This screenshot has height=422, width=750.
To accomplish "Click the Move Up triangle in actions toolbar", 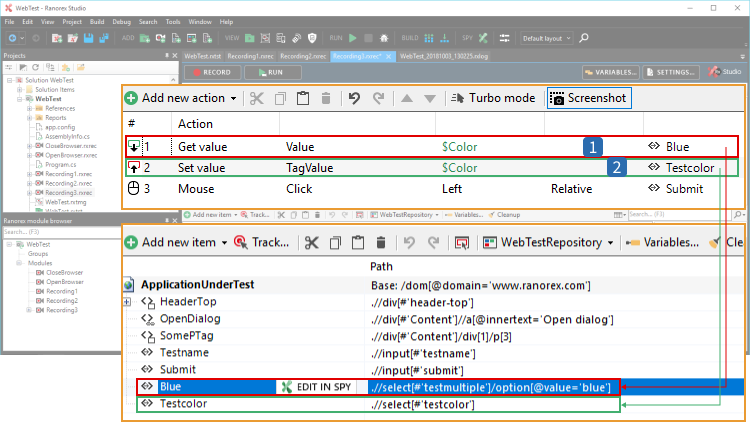I will pos(405,98).
